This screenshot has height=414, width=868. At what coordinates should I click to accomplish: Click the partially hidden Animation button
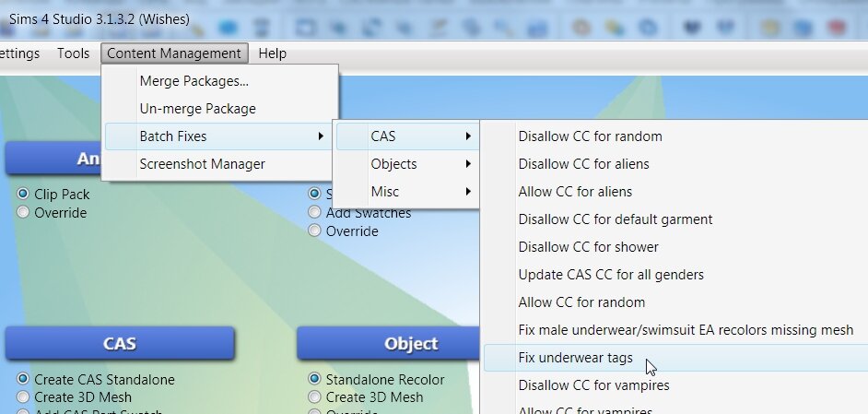pyautogui.click(x=53, y=159)
